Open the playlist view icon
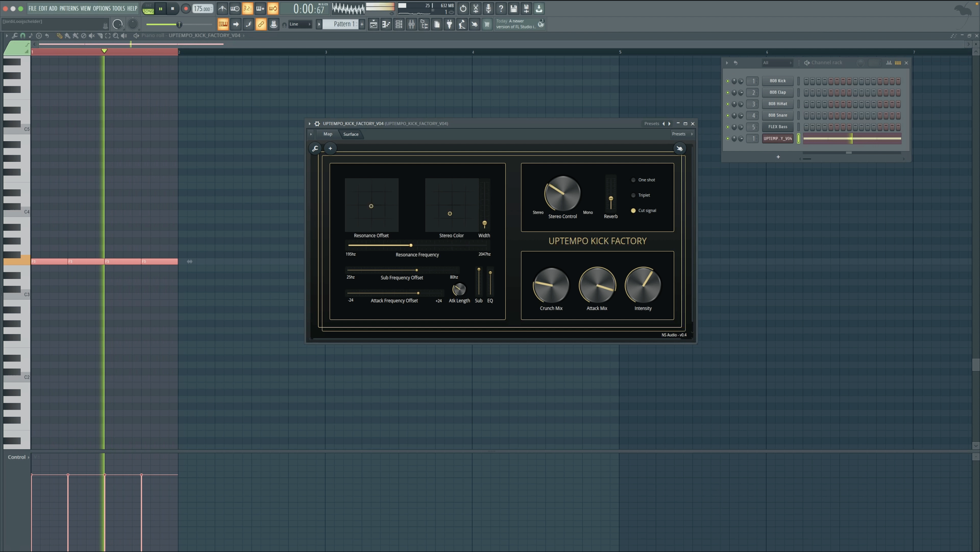Image resolution: width=980 pixels, height=552 pixels. click(x=373, y=24)
